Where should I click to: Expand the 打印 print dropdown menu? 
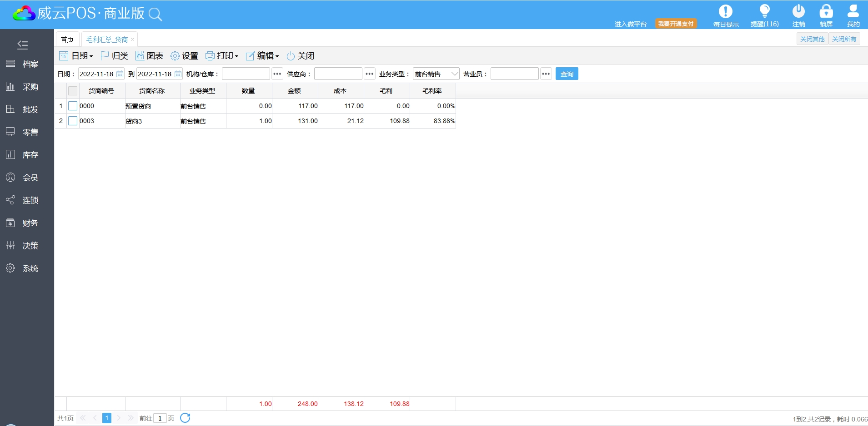point(222,56)
